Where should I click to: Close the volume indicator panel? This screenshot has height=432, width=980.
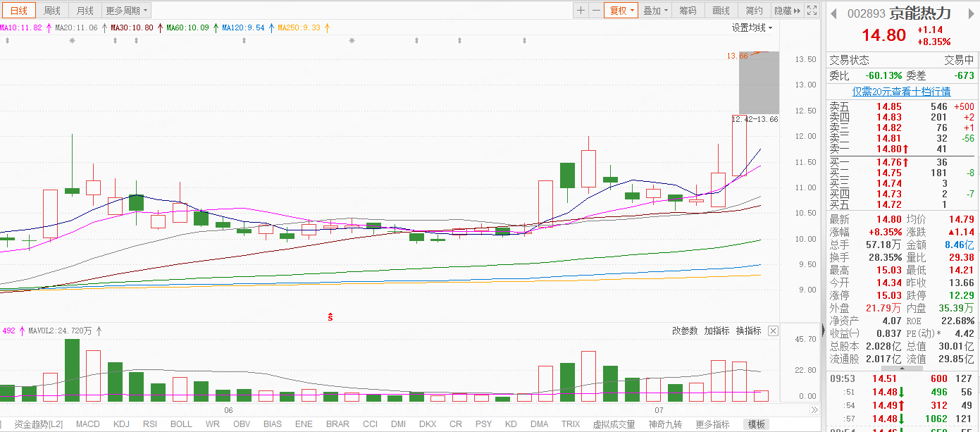coord(773,331)
